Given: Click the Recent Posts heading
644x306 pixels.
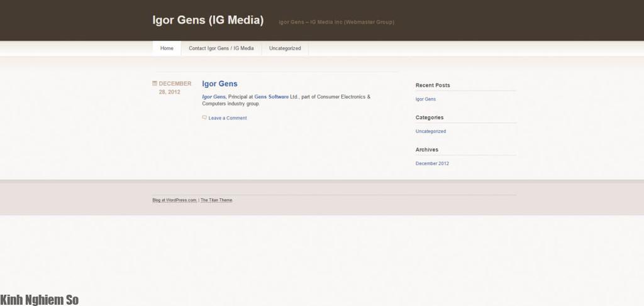Looking at the screenshot, I should [x=433, y=85].
